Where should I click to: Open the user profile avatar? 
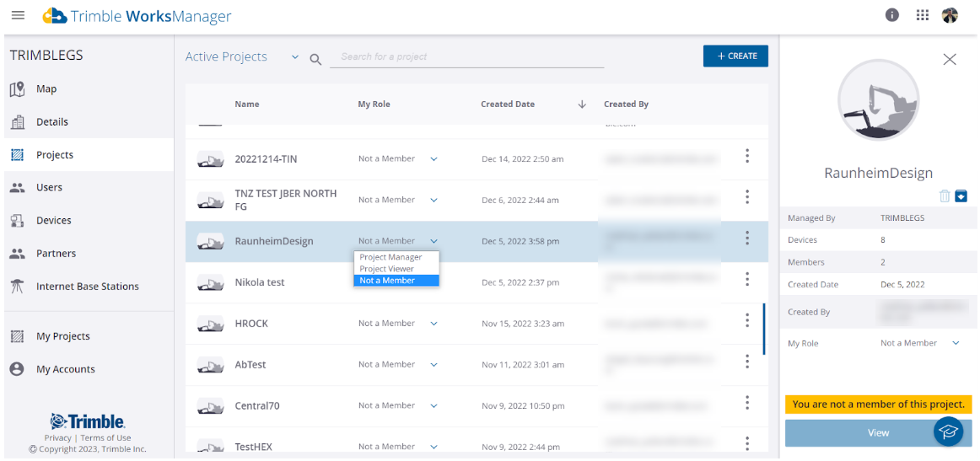pyautogui.click(x=950, y=15)
